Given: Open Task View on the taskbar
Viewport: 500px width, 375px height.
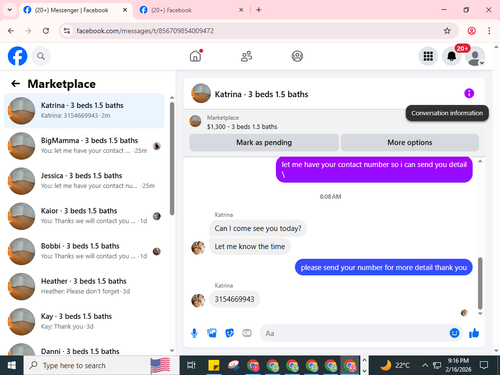Looking at the screenshot, I should point(191,365).
